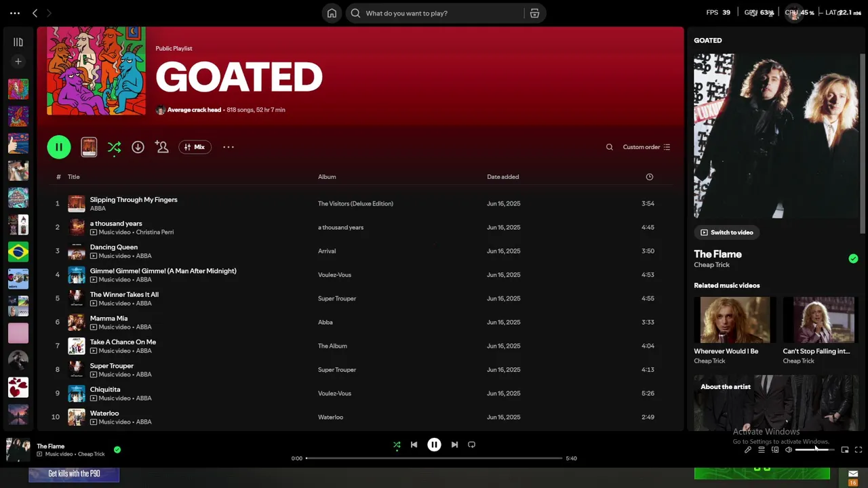868x488 pixels.
Task: Search within the playlist
Action: (x=609, y=147)
